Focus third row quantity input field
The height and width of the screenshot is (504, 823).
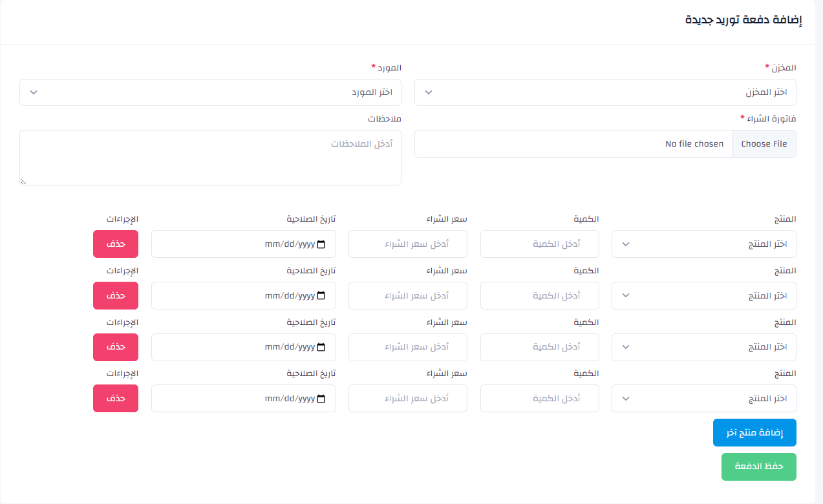click(x=540, y=347)
